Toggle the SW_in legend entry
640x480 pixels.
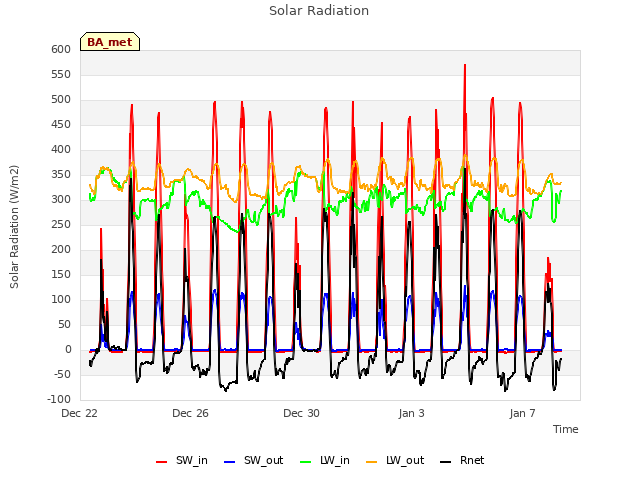tap(182, 460)
